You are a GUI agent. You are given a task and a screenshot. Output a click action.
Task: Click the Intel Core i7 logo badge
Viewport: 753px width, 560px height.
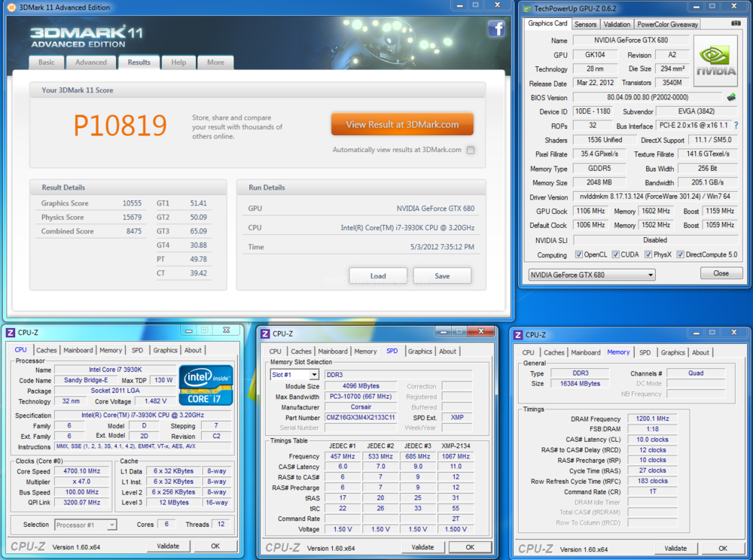coord(206,385)
